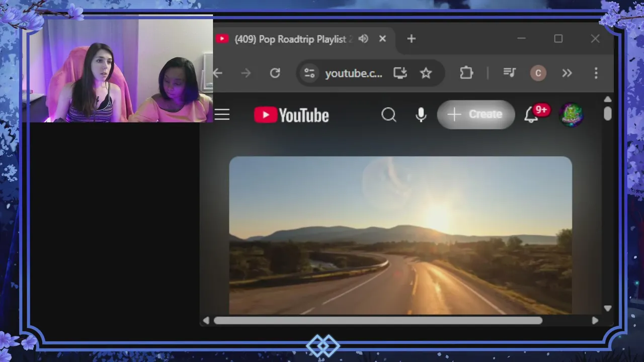644x362 pixels.
Task: Click the youtube.c... address bar
Action: 354,73
